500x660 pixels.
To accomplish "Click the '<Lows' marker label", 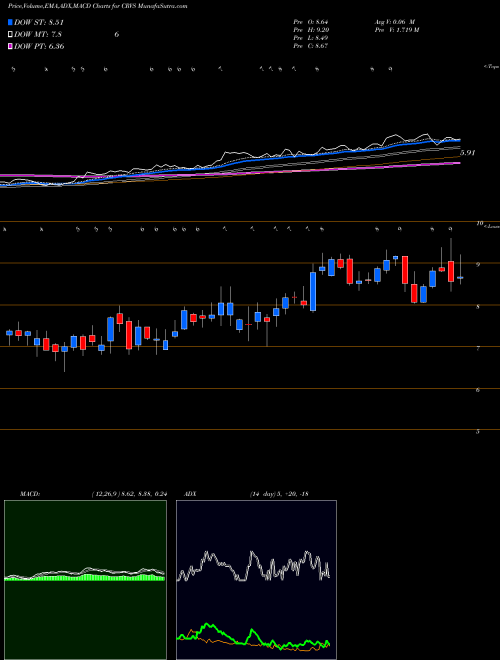I will tap(492, 226).
